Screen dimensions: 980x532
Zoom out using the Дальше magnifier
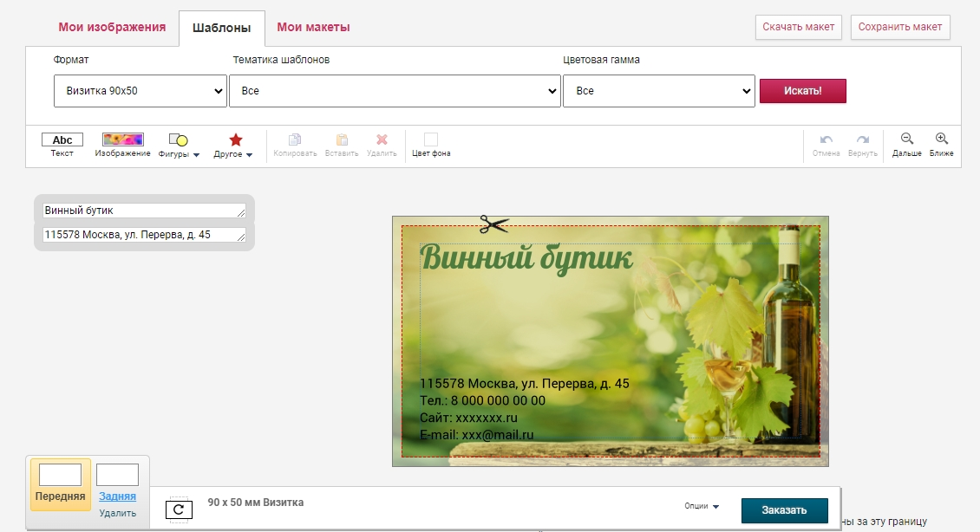(906, 139)
